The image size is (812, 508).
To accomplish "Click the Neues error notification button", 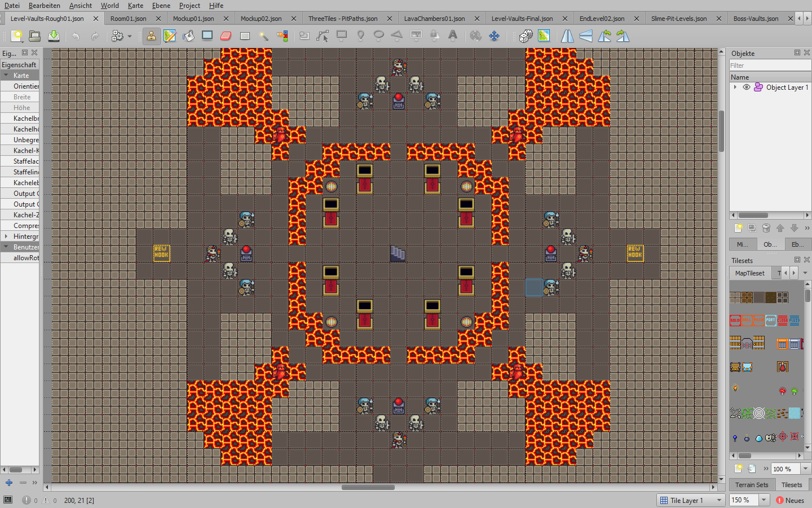I will (x=790, y=500).
